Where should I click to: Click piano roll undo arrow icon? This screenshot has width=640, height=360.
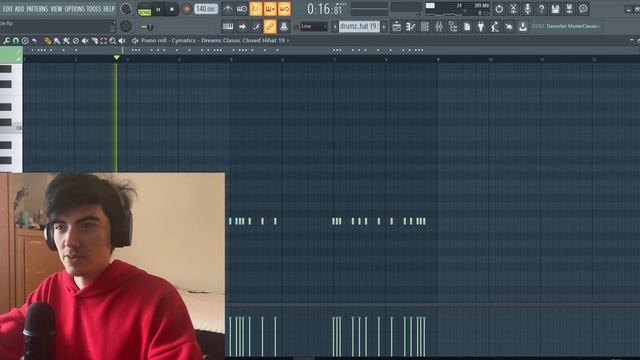pyautogui.click(x=34, y=40)
